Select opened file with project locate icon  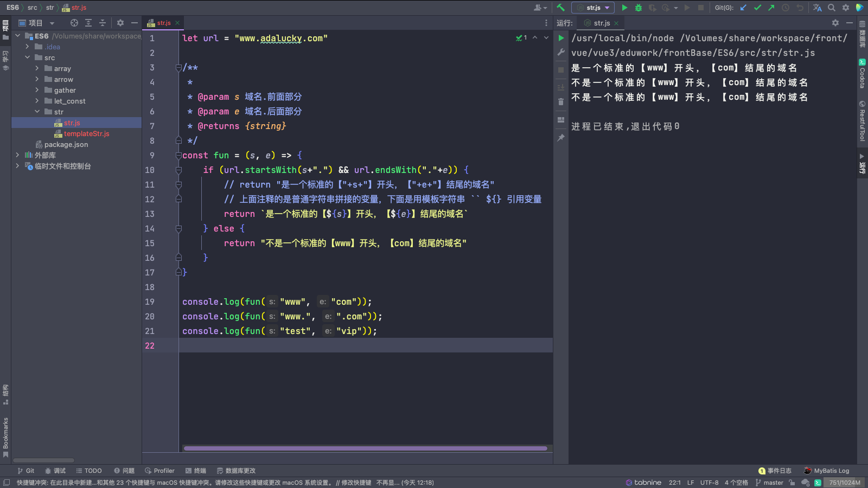(74, 23)
